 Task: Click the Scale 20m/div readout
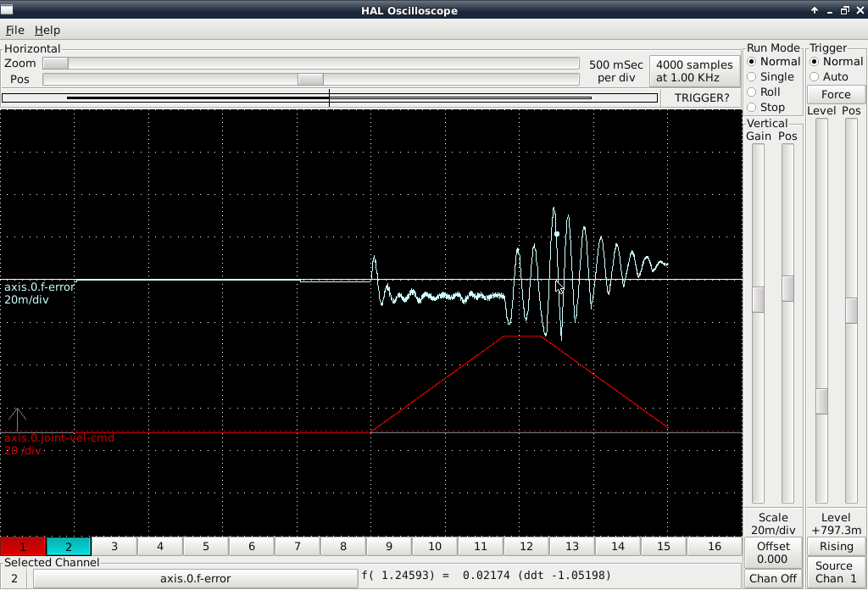773,524
